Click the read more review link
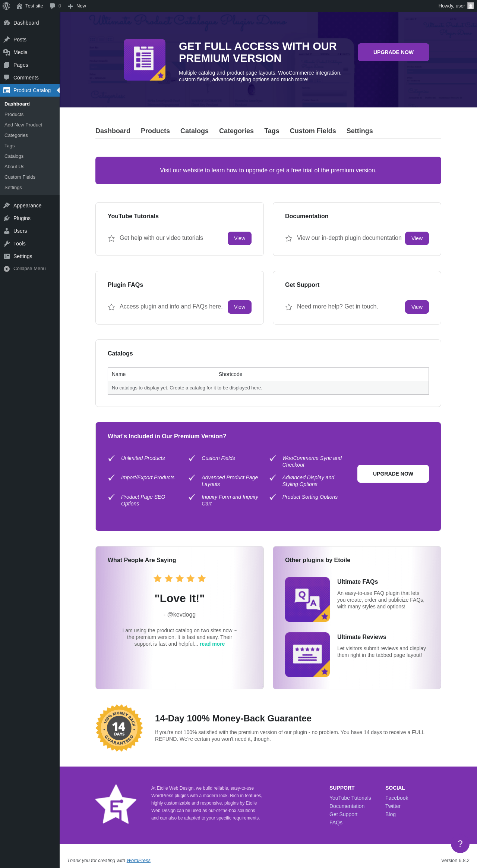Viewport: 477px width, 868px height. click(212, 644)
